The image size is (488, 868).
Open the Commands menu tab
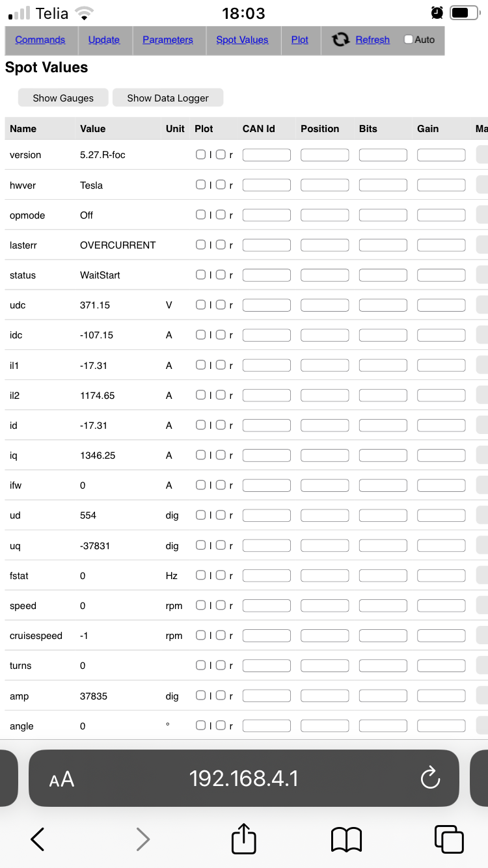40,40
